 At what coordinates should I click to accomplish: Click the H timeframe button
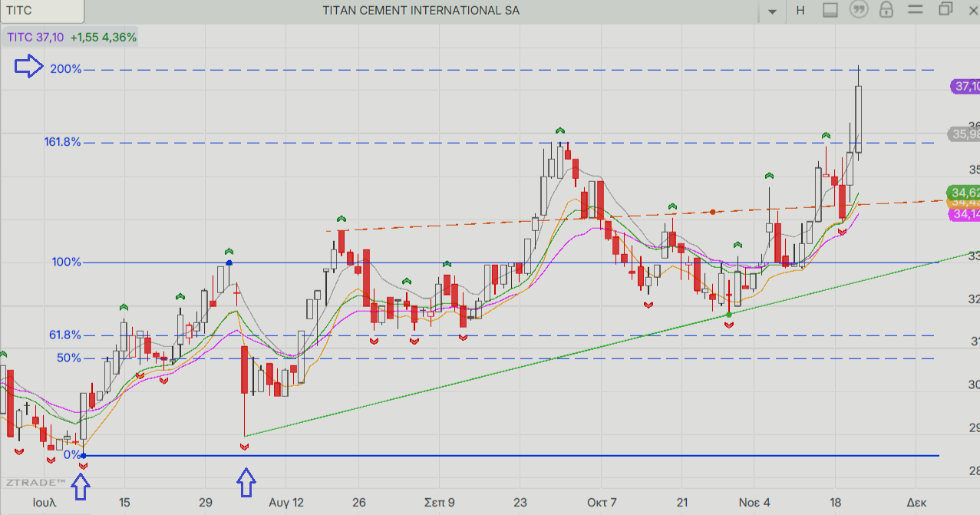click(x=800, y=11)
